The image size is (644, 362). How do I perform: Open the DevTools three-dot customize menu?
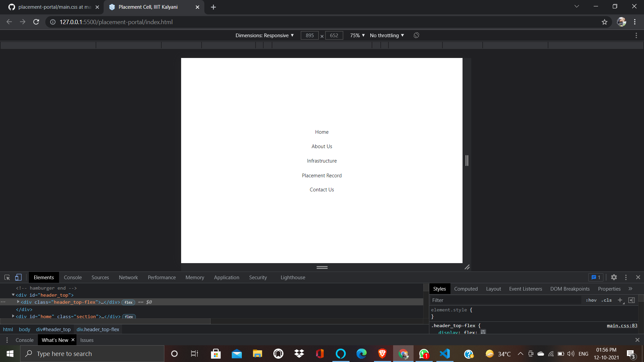click(626, 277)
